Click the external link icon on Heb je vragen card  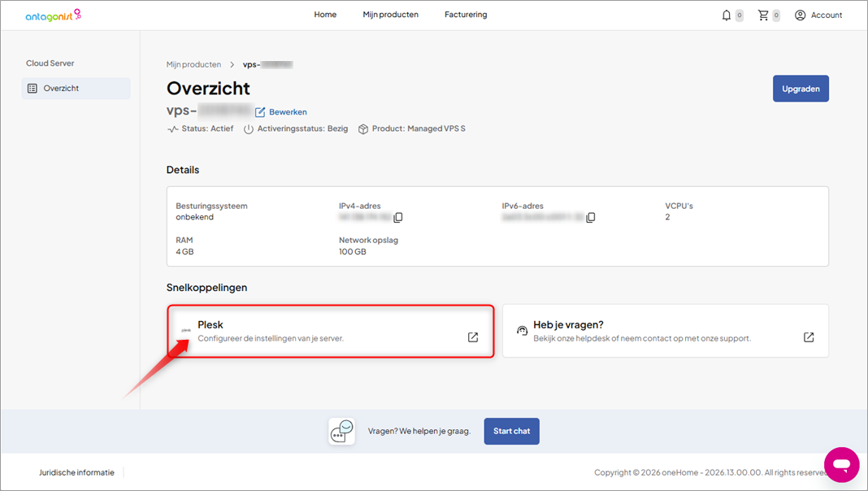click(809, 337)
